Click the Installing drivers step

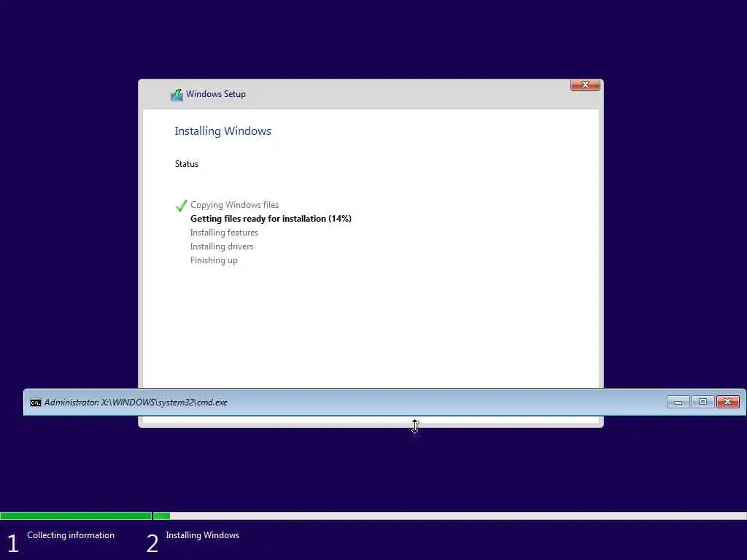(x=222, y=246)
